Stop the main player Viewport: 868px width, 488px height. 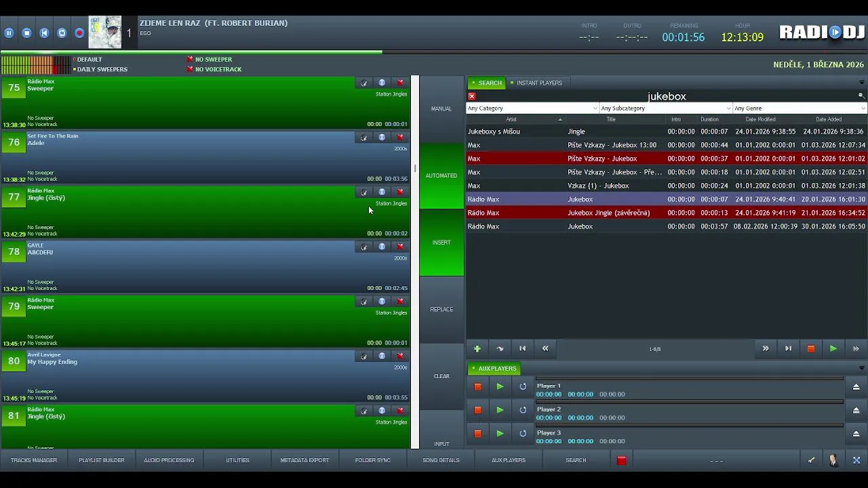point(26,33)
